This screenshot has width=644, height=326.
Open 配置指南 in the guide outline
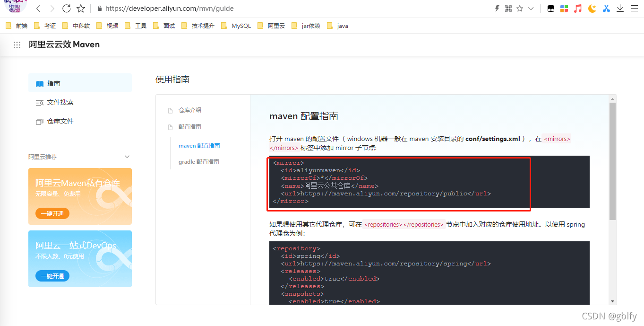click(x=190, y=127)
